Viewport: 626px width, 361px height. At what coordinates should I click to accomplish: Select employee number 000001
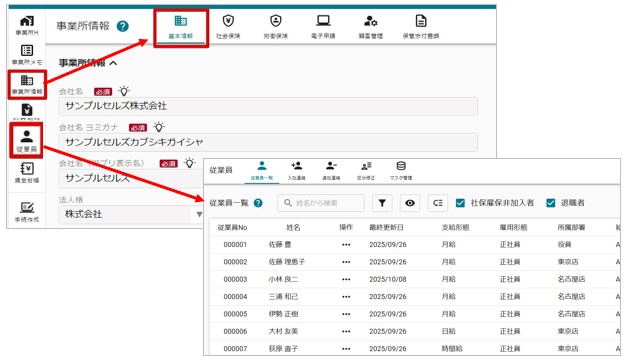tap(235, 245)
